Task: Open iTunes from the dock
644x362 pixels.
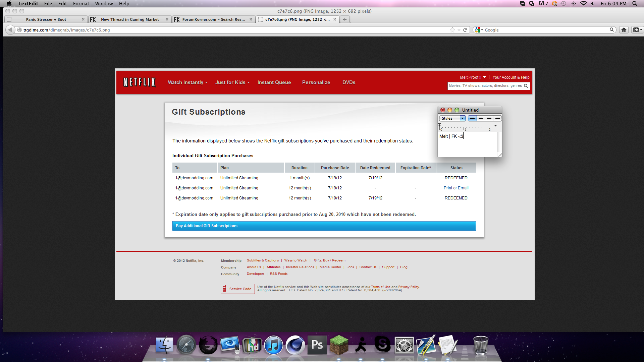Action: [274, 345]
